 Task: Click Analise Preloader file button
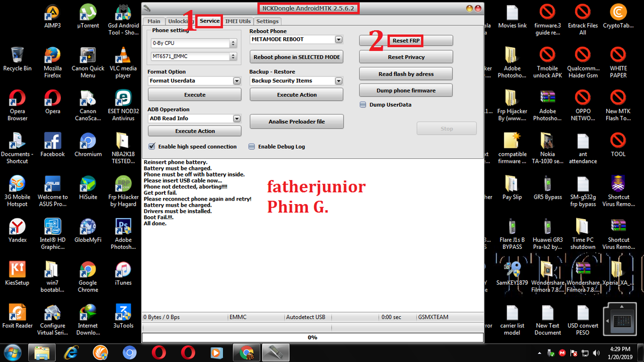tap(296, 121)
